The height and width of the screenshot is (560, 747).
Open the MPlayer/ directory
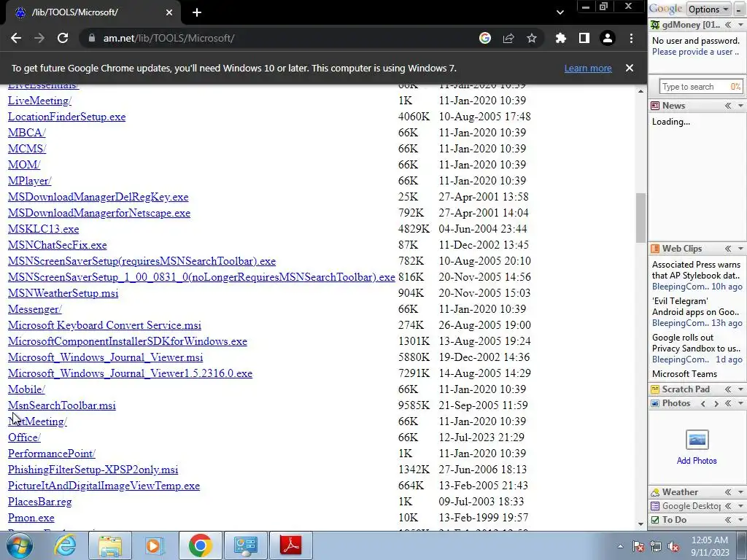(29, 181)
